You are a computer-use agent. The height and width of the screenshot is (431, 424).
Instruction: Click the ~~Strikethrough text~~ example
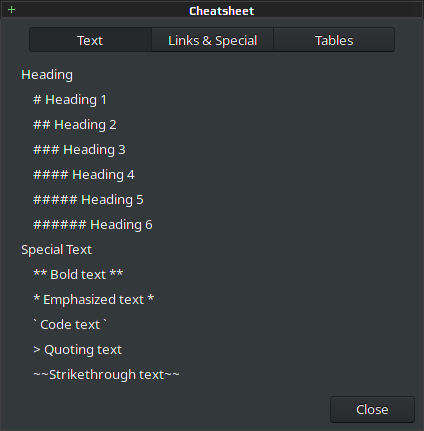[x=106, y=375]
